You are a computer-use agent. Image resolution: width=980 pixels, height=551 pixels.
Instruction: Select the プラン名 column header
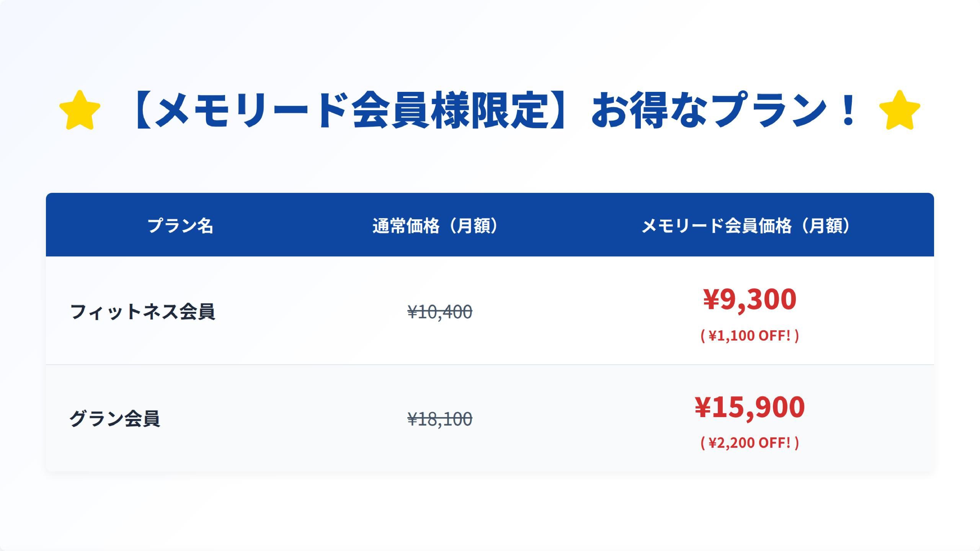[x=180, y=225]
